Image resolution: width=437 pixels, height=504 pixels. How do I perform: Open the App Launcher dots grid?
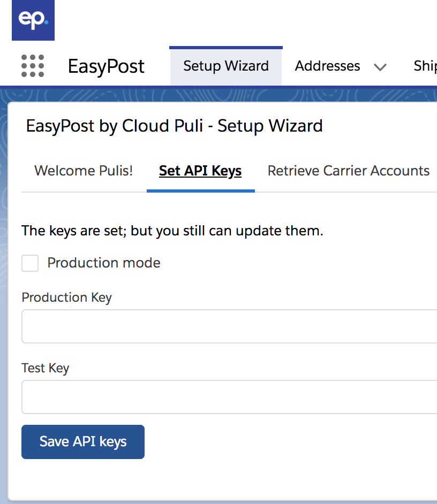click(x=33, y=66)
